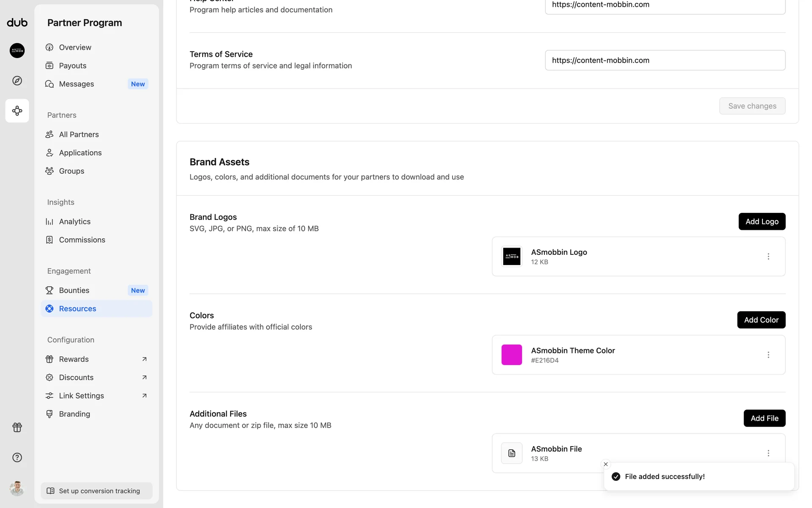This screenshot has width=812, height=508.
Task: Dismiss the file added toast notification
Action: (606, 464)
